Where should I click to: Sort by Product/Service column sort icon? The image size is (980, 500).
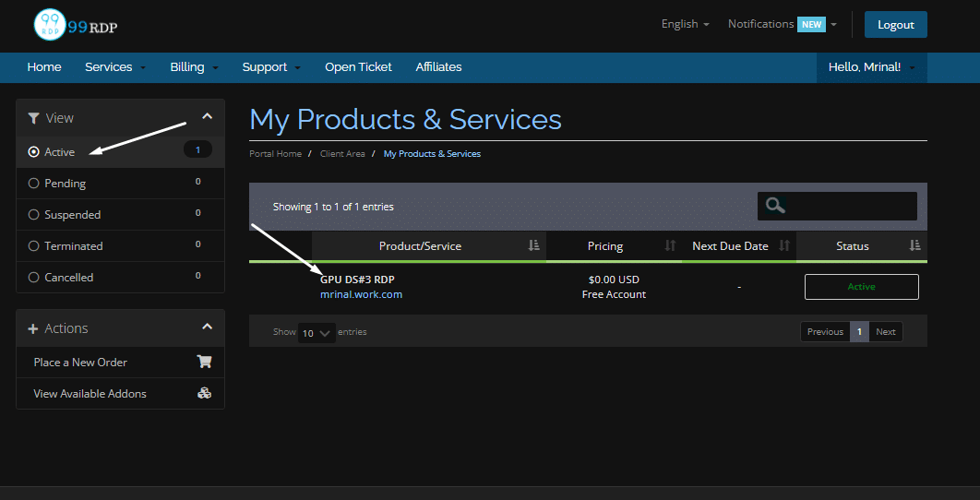533,245
